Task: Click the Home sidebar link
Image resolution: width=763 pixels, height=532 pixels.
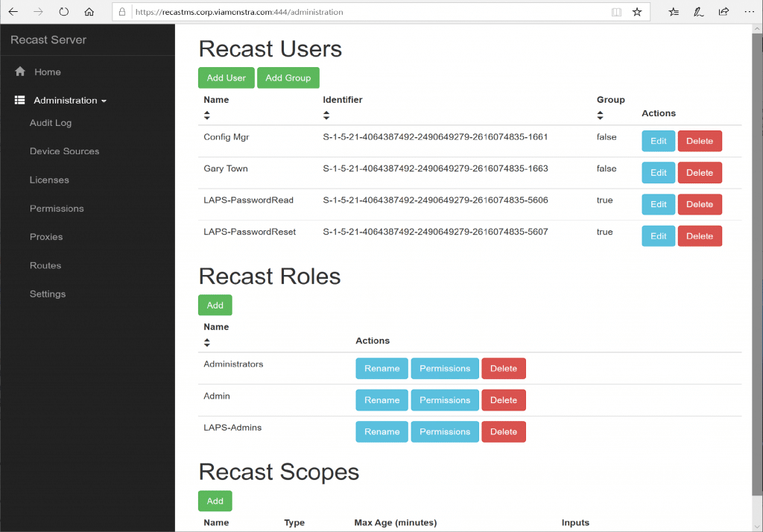Action: (47, 72)
